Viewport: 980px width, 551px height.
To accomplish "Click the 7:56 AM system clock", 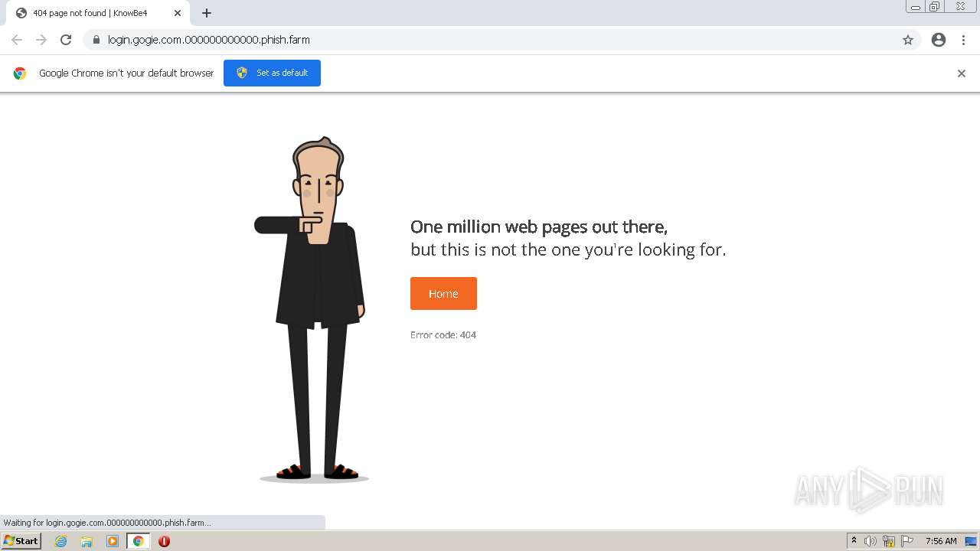I will tap(941, 541).
